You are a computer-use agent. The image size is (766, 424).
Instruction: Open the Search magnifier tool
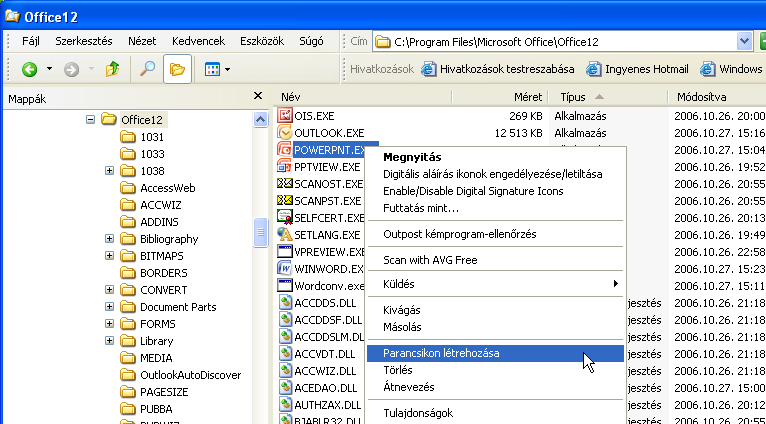[x=147, y=69]
